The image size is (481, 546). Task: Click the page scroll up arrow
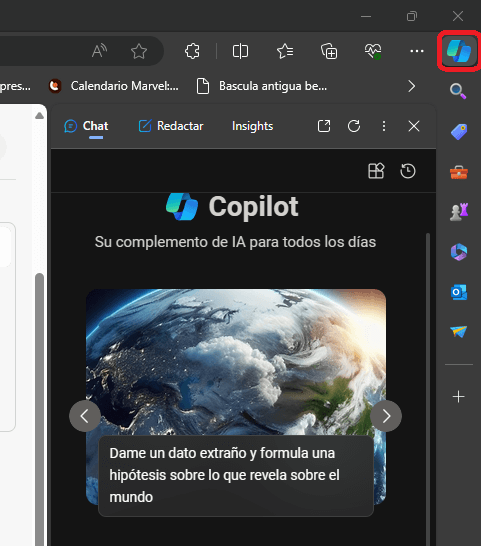click(39, 116)
